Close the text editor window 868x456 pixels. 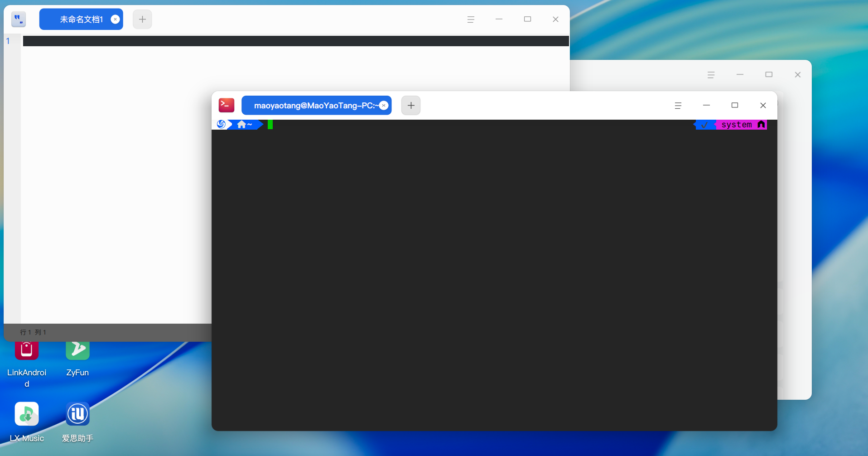coord(555,19)
